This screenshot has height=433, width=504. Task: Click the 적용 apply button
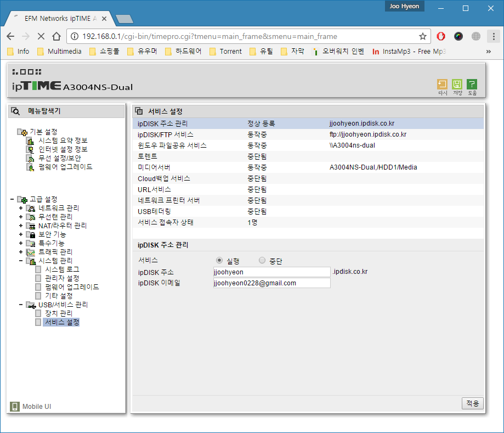pos(473,403)
